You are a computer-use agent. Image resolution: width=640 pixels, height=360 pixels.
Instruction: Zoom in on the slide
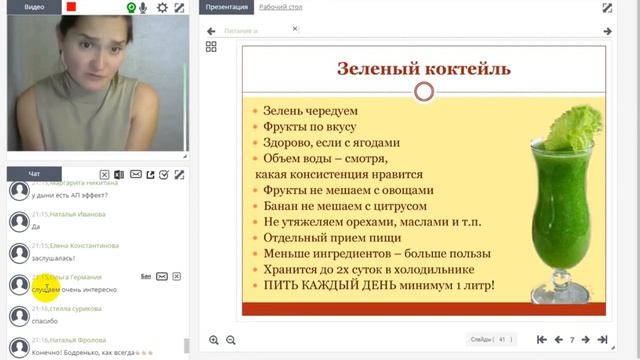point(213,340)
